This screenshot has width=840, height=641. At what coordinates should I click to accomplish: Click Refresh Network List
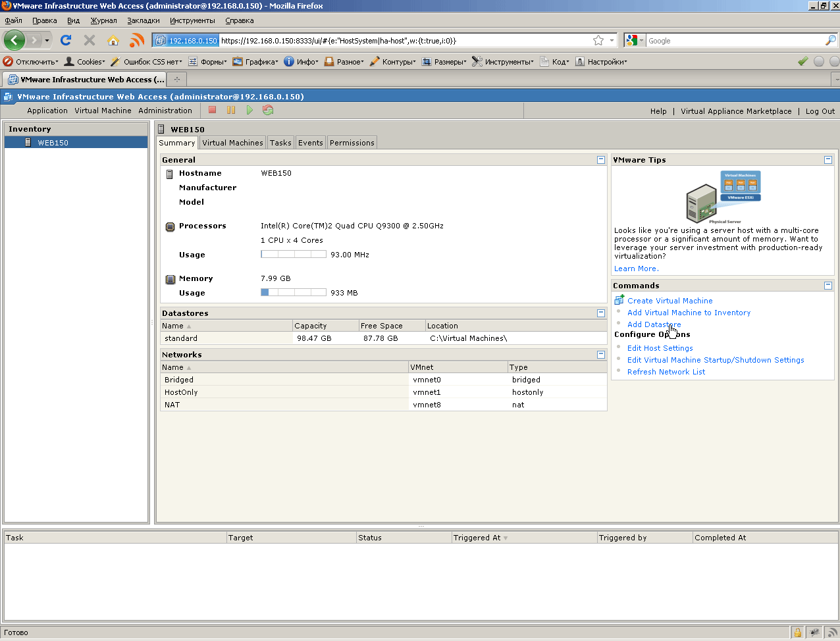(x=666, y=372)
